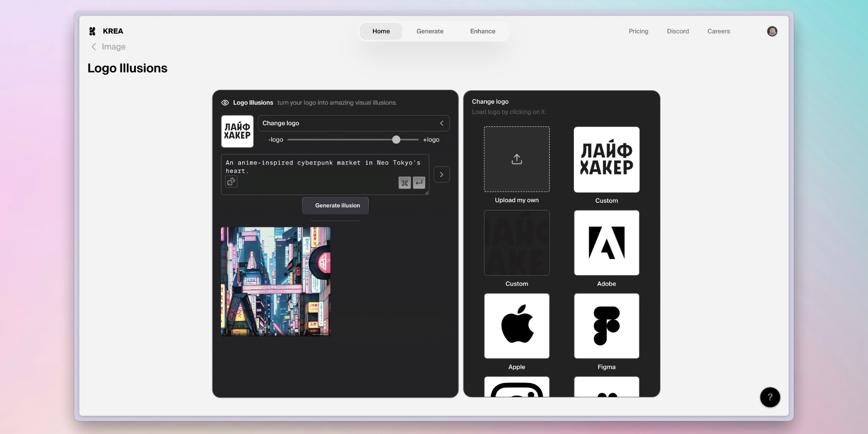Open the Pricing page

coord(638,31)
